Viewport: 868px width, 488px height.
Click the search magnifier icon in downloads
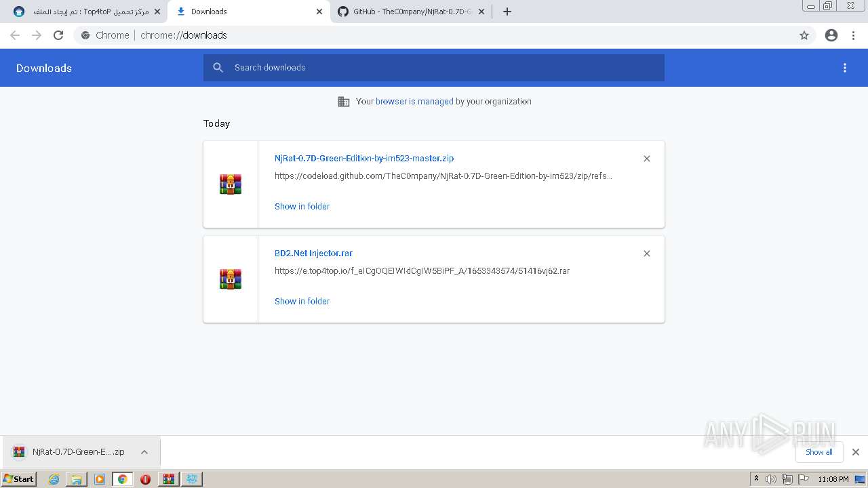click(x=218, y=68)
